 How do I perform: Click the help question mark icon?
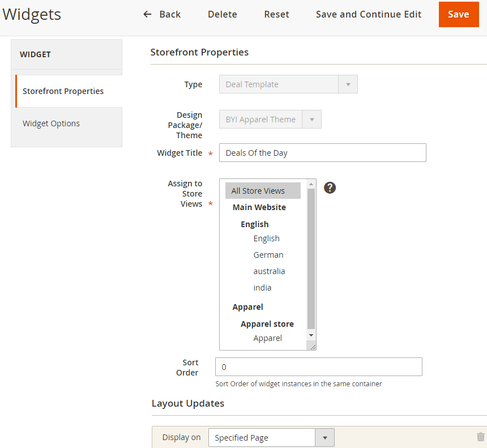(x=330, y=187)
